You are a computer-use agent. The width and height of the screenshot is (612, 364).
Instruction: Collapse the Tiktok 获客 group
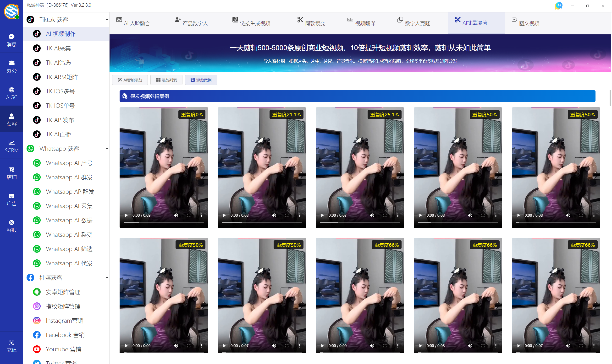point(107,20)
